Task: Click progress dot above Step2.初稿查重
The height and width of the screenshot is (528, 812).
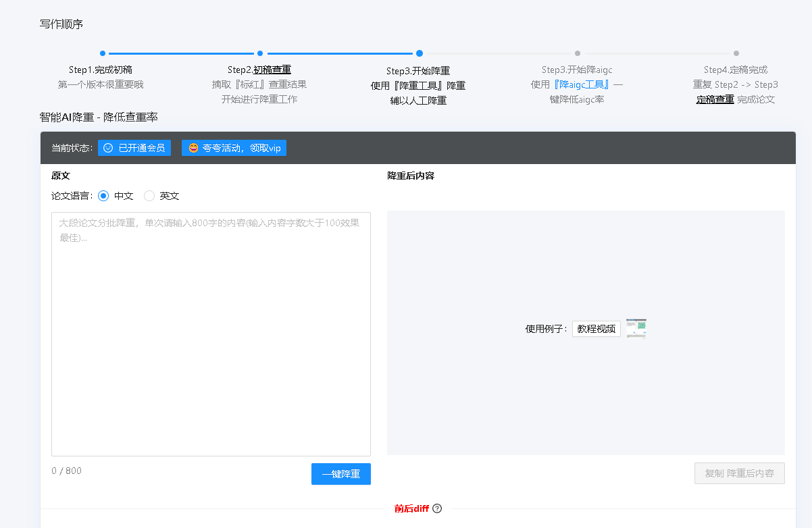Action: (260, 53)
